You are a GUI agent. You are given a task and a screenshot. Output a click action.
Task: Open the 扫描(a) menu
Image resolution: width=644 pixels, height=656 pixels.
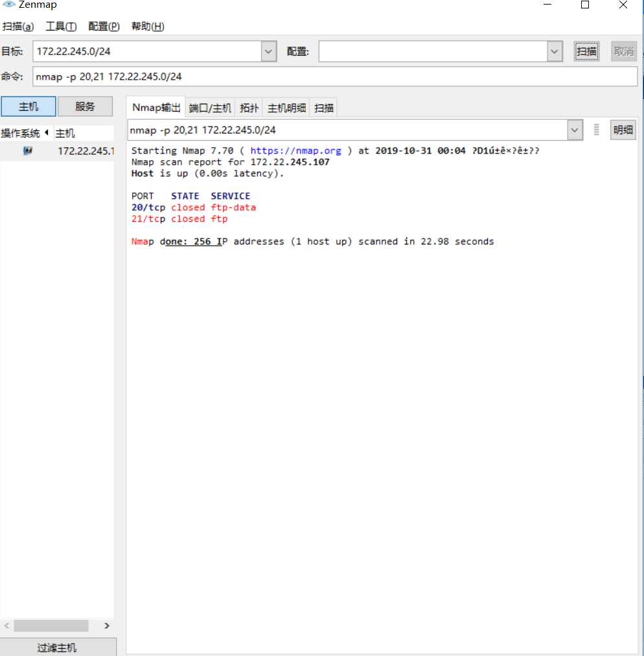(18, 27)
